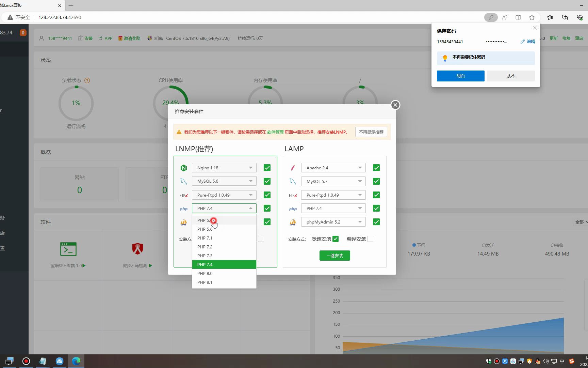Image resolution: width=588 pixels, height=368 pixels.
Task: Select PHP 7.3 from the list
Action: (x=224, y=256)
